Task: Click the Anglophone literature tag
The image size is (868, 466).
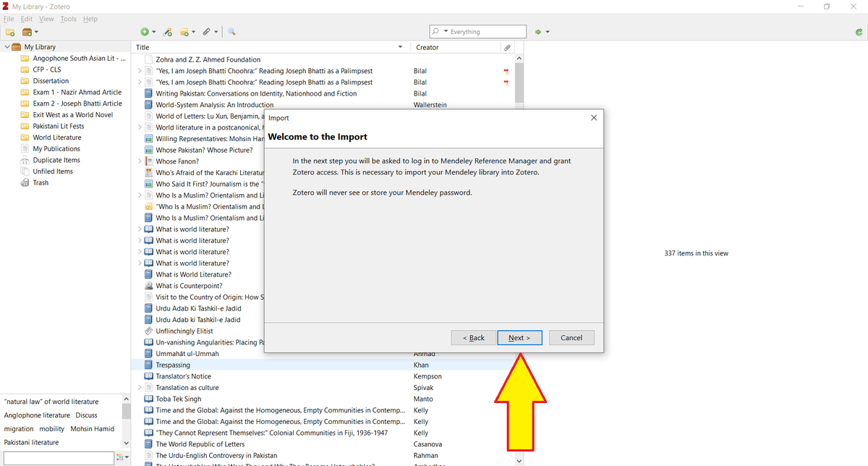Action: tap(37, 415)
